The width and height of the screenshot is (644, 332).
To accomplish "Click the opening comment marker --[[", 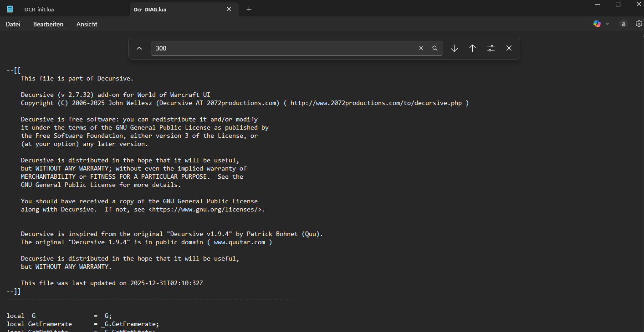I will pos(14,70).
